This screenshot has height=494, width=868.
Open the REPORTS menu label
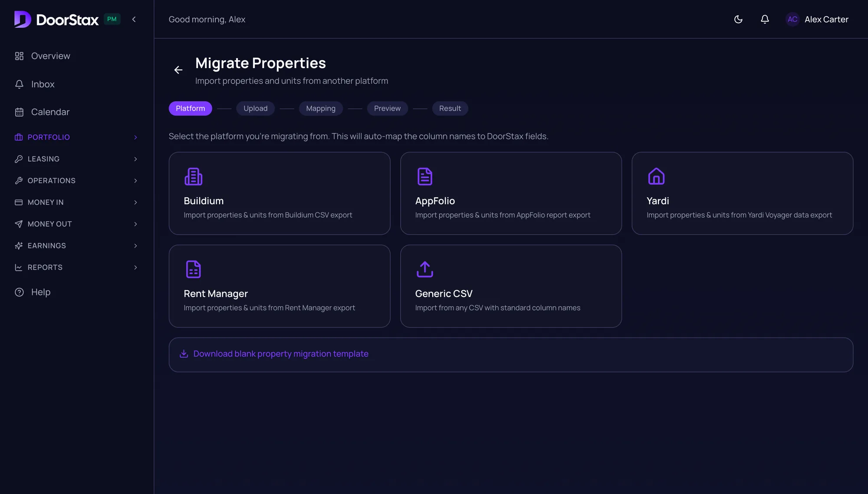click(x=45, y=267)
